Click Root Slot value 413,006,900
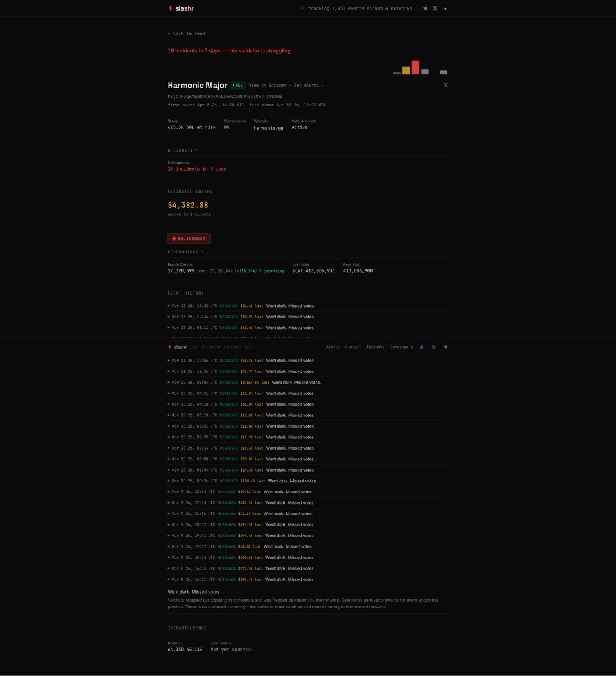 (x=358, y=271)
